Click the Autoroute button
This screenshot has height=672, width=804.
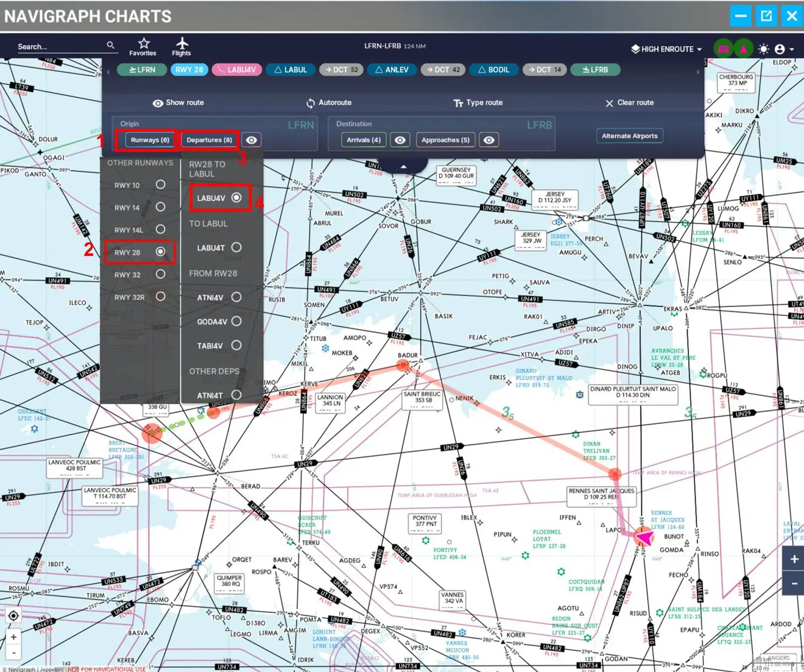[x=329, y=103]
